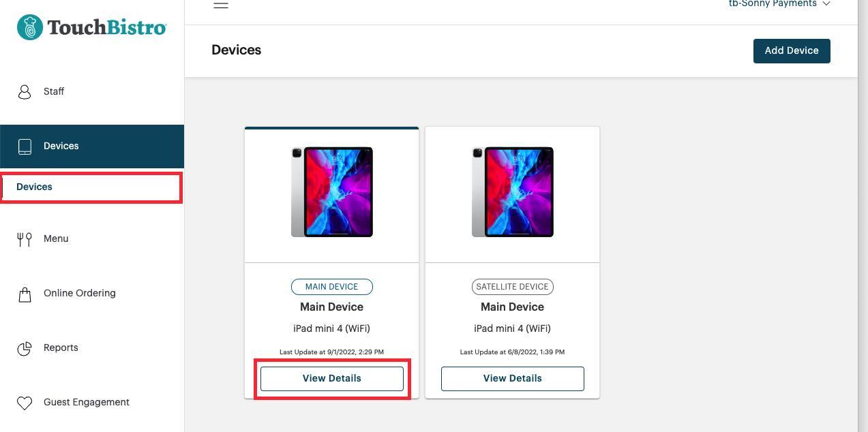
Task: Select the Guest Engagement heart icon
Action: (25, 402)
